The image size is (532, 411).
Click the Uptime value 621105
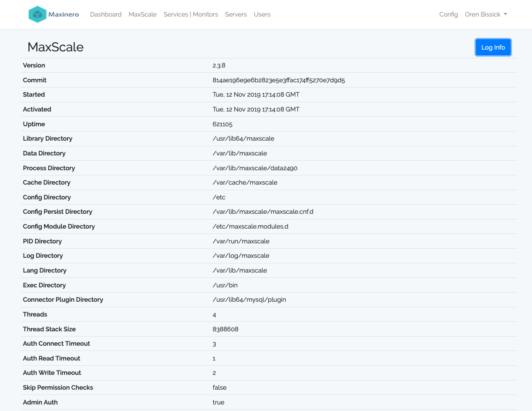[x=222, y=124]
